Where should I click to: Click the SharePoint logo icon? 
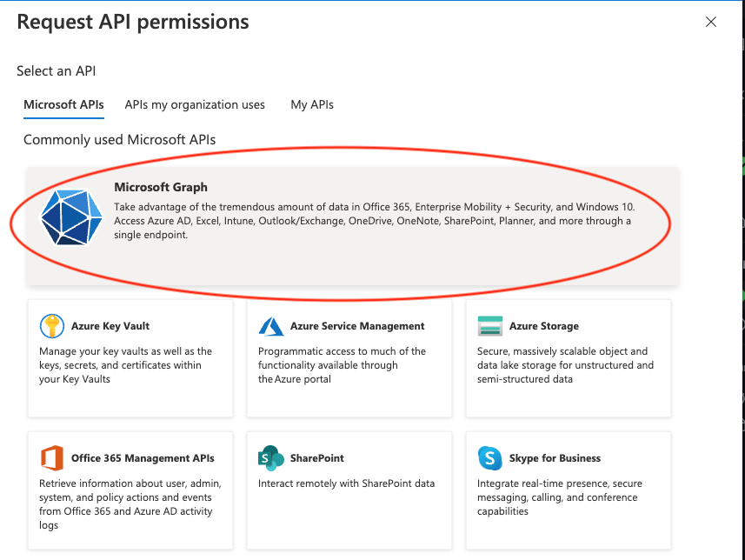pyautogui.click(x=271, y=458)
